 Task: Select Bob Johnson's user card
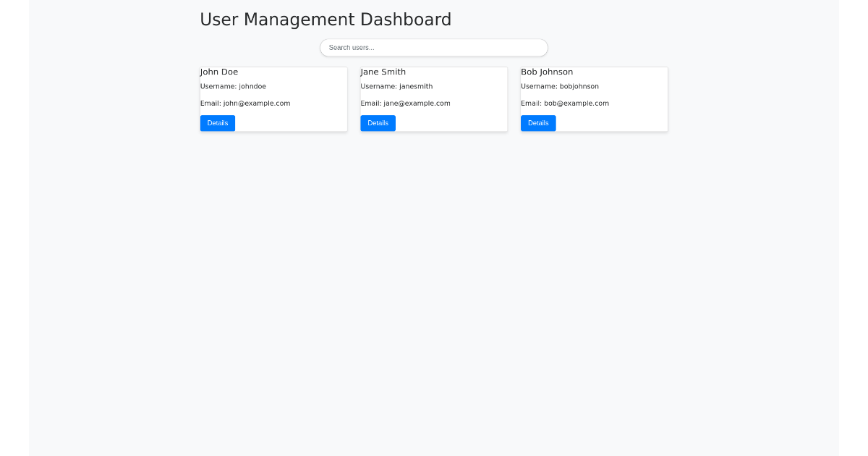pyautogui.click(x=594, y=99)
